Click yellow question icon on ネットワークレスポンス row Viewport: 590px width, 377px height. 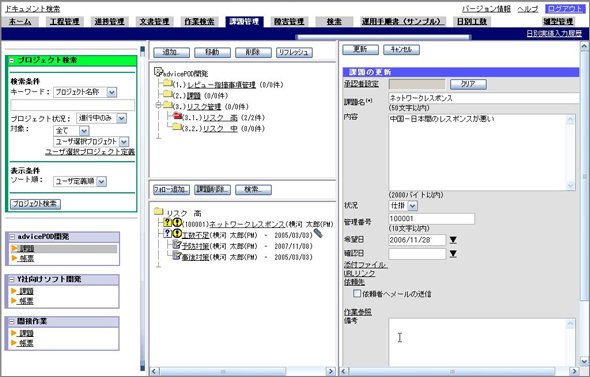coord(168,223)
